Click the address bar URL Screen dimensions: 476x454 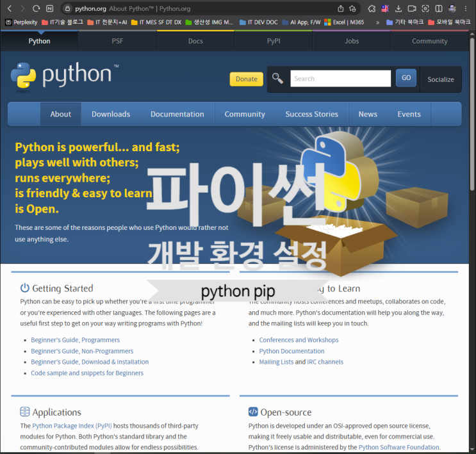(x=90, y=9)
